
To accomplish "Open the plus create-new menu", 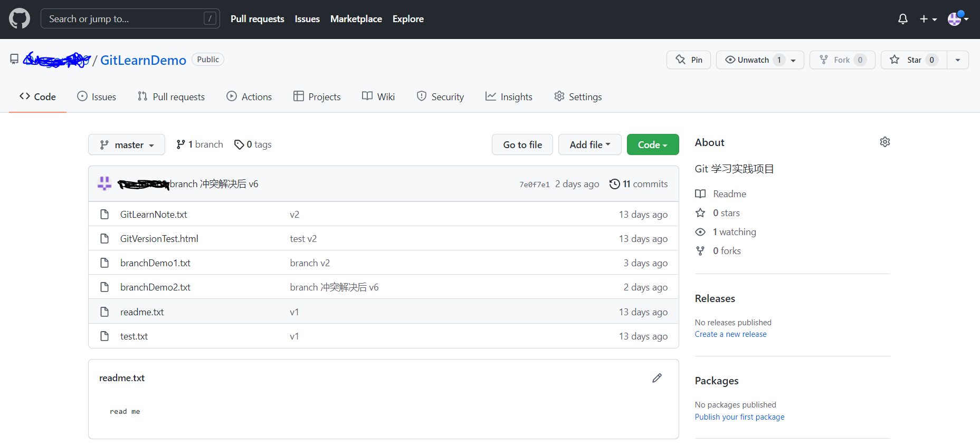I will (x=928, y=19).
